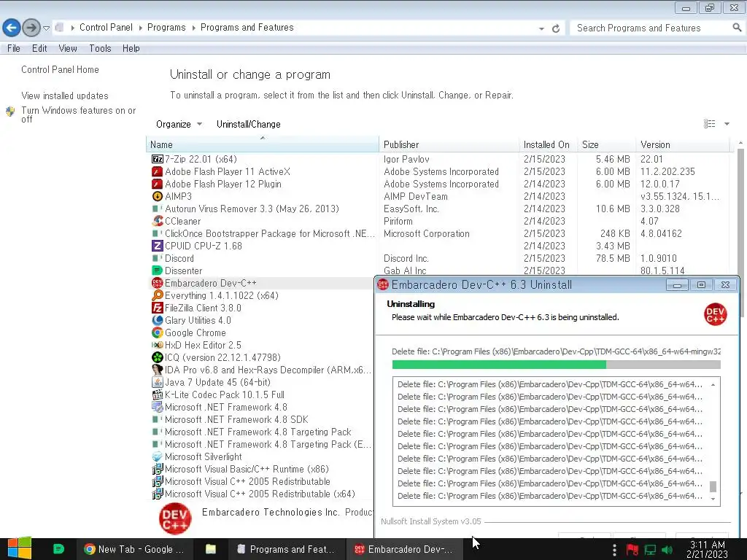This screenshot has width=747, height=560.
Task: Switch to Programs and Features taskbar item
Action: click(285, 549)
